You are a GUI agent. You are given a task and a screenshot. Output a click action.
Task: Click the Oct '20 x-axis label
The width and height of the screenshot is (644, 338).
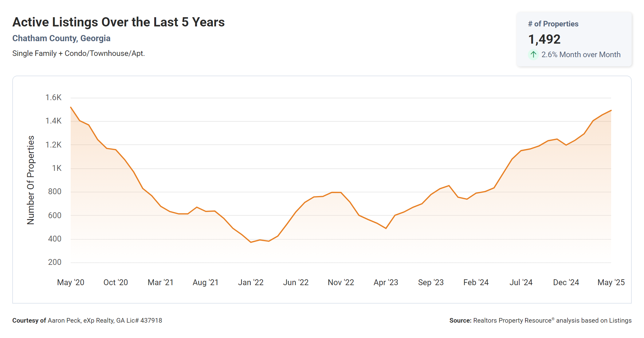coord(116,282)
